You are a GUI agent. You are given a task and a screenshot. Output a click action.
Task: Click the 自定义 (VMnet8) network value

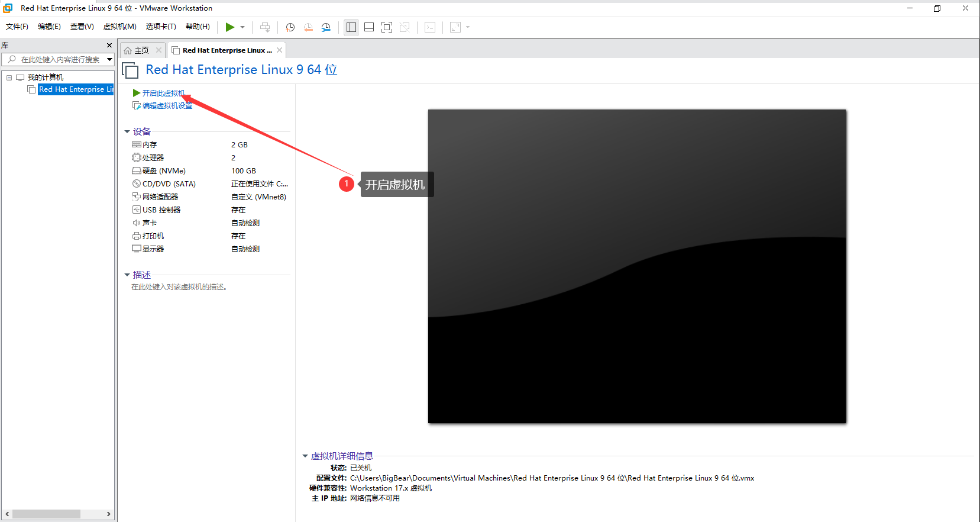click(258, 197)
